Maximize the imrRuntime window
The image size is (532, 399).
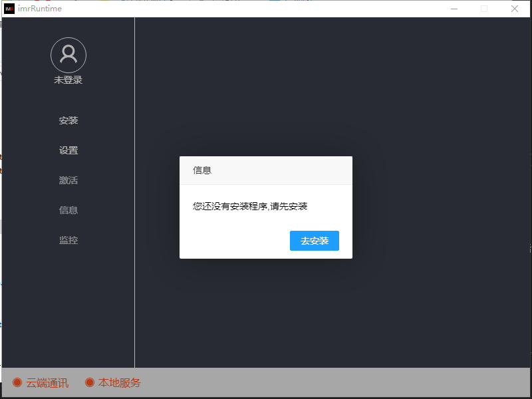(484, 9)
